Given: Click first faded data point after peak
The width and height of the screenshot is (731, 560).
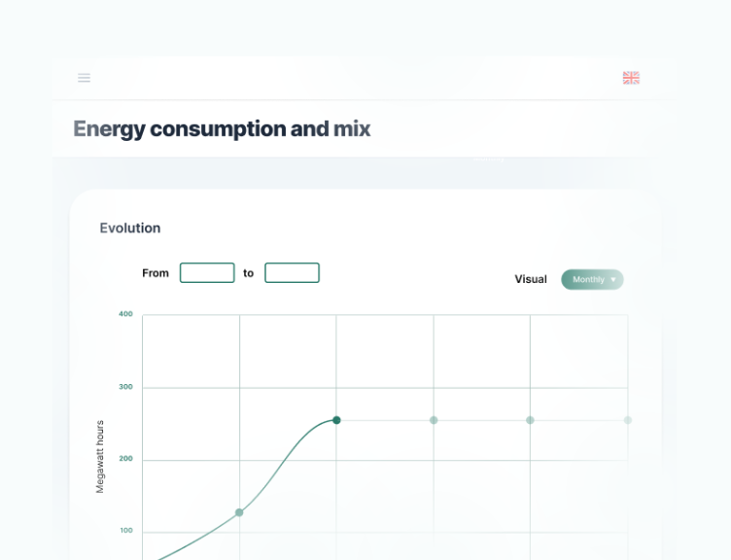Looking at the screenshot, I should [x=434, y=420].
